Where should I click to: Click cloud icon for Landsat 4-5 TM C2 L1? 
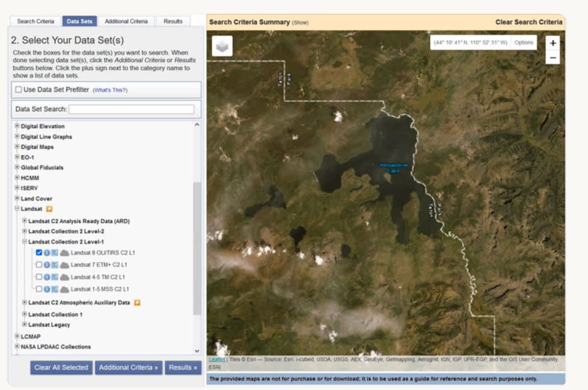[64, 277]
